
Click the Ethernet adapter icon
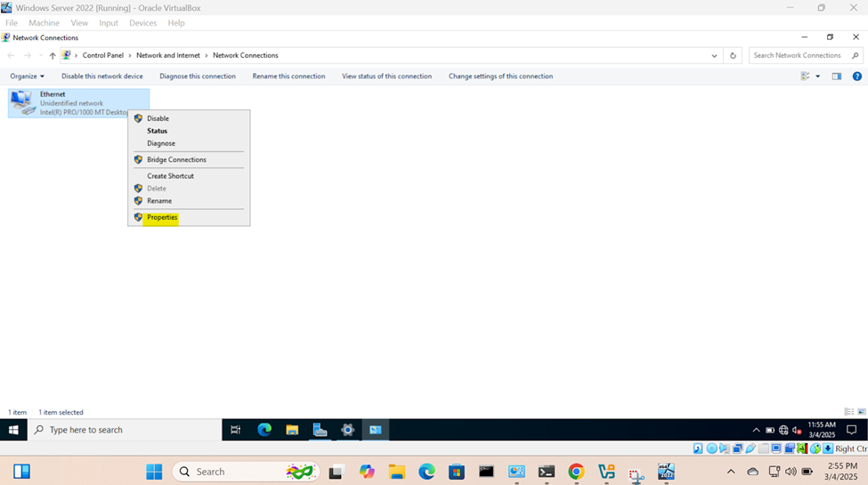22,103
